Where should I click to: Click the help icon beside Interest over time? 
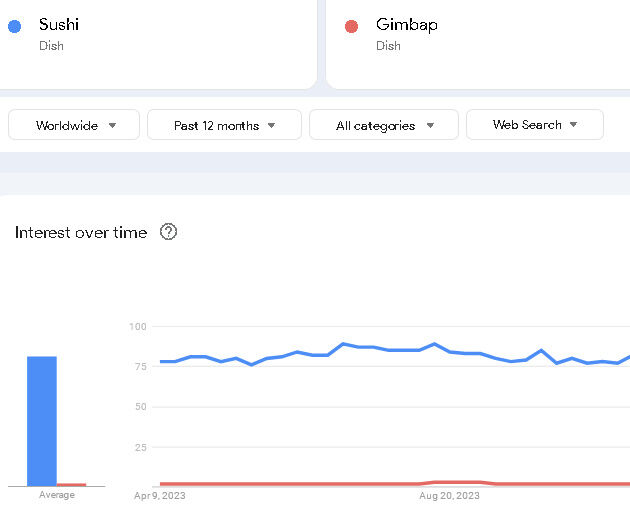(x=168, y=232)
